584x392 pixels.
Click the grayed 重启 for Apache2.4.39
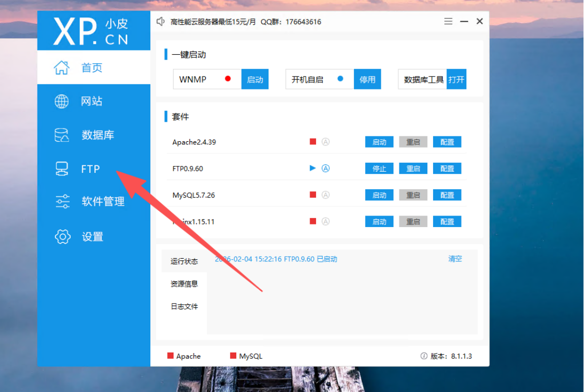point(413,142)
